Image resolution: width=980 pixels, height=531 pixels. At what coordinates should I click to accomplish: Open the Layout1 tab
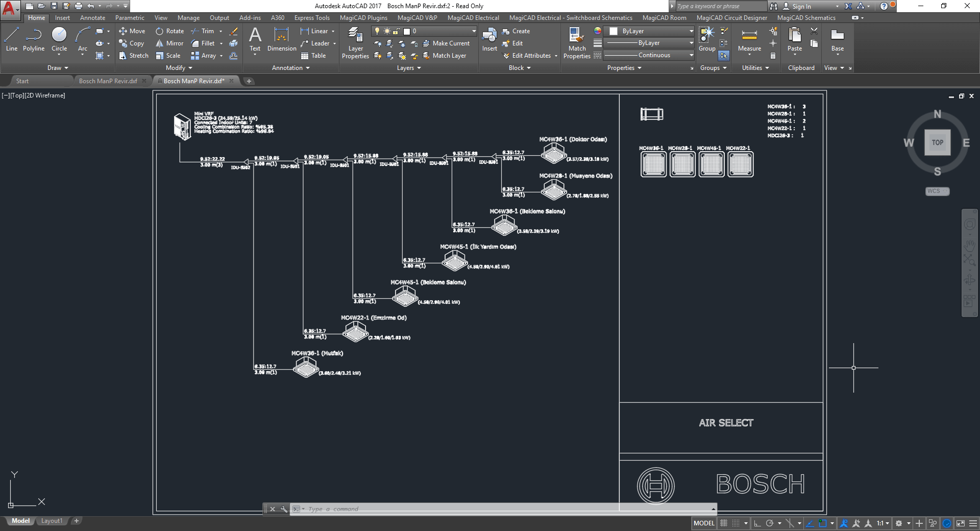pos(52,521)
